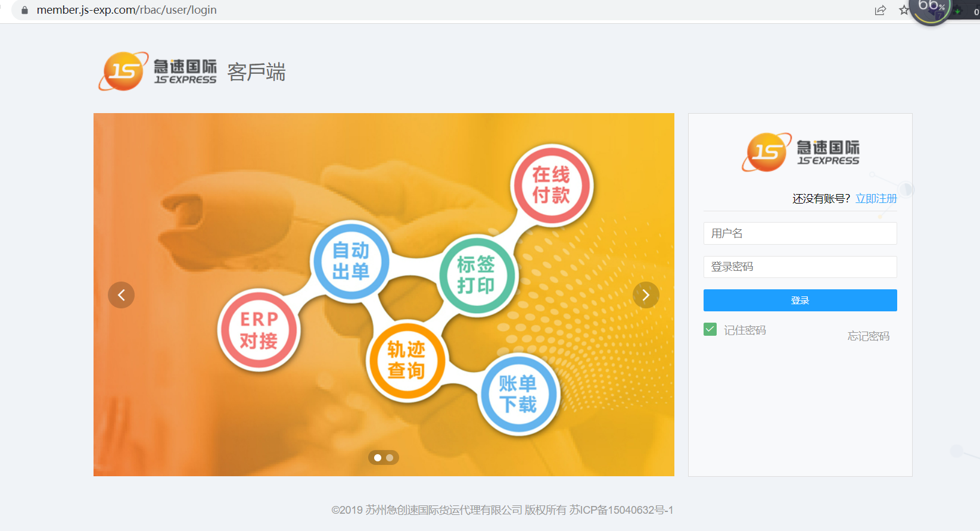Open the 立即注册 registration link
This screenshot has height=531, width=980.
[x=876, y=199]
